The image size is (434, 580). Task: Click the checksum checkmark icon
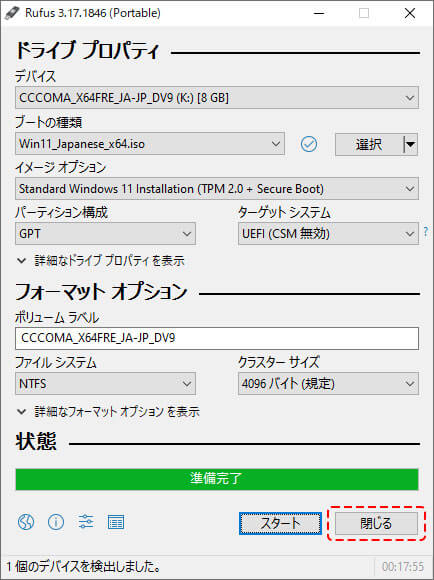(309, 144)
